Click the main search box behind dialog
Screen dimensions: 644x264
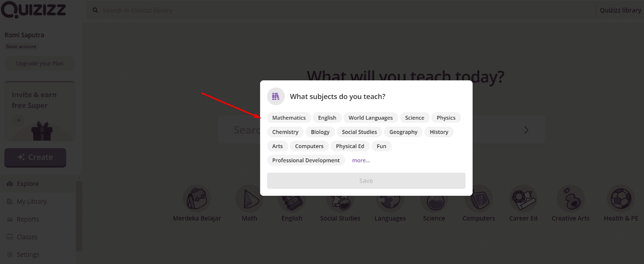[x=382, y=129]
